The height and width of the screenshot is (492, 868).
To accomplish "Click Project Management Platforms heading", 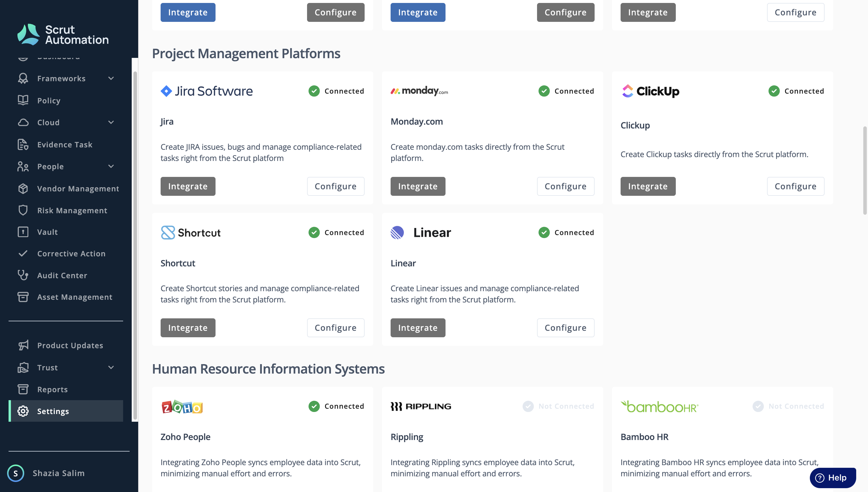I will click(246, 53).
